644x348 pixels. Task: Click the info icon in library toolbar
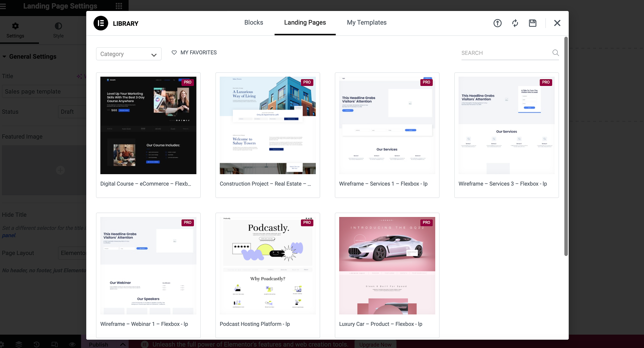(x=497, y=23)
